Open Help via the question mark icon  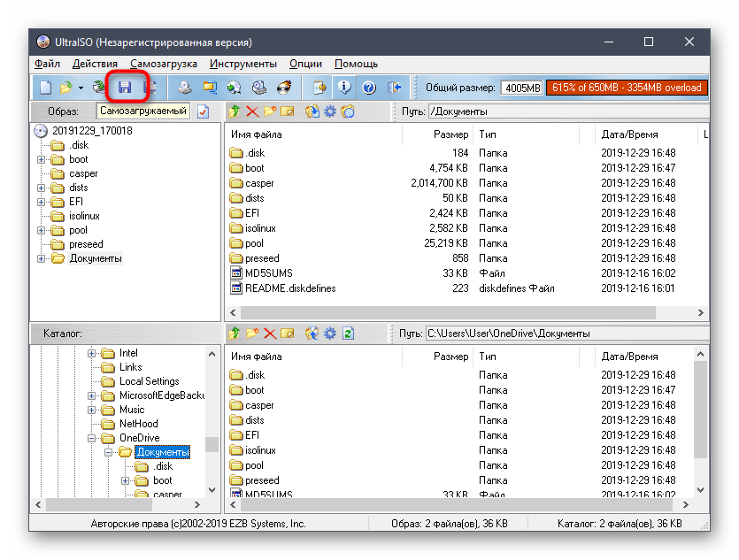[369, 88]
